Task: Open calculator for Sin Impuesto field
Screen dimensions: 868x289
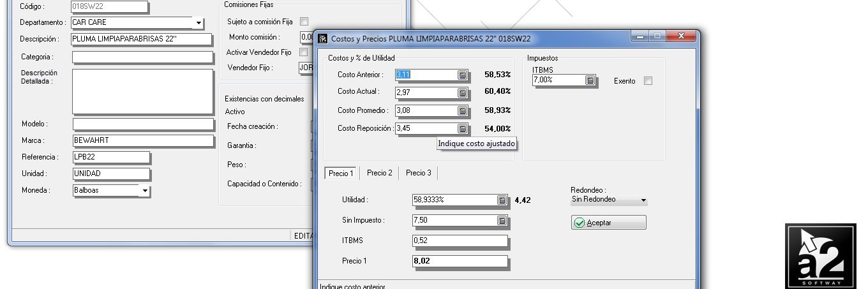Action: coord(502,220)
